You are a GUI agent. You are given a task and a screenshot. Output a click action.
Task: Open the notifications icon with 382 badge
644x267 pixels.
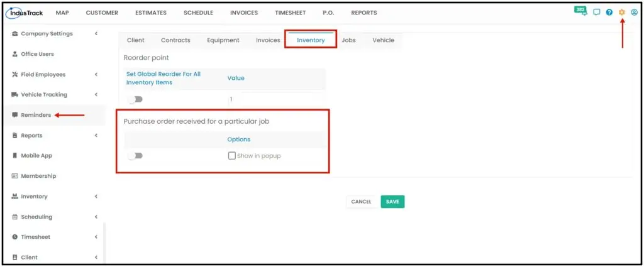click(x=580, y=11)
